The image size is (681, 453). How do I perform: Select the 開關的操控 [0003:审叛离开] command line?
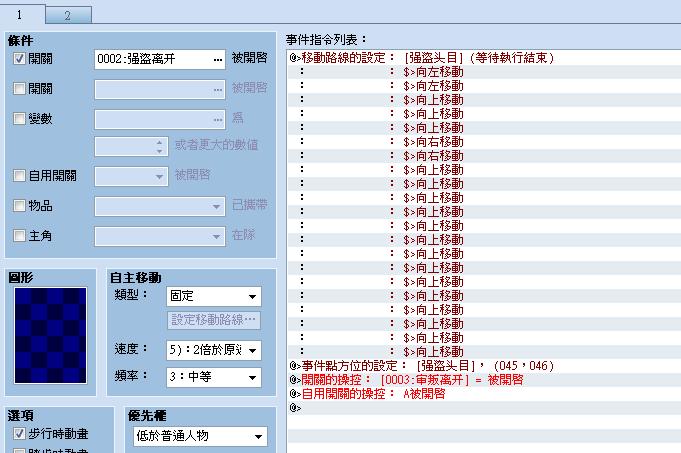coord(484,380)
